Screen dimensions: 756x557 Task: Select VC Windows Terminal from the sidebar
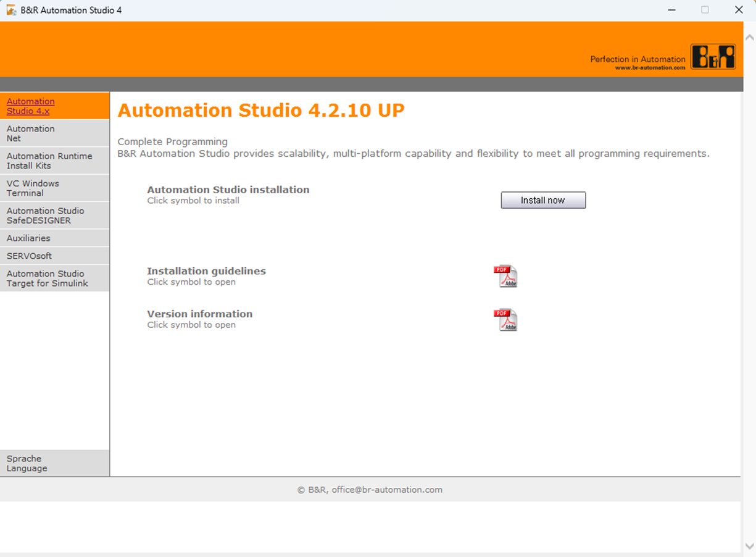(x=32, y=188)
